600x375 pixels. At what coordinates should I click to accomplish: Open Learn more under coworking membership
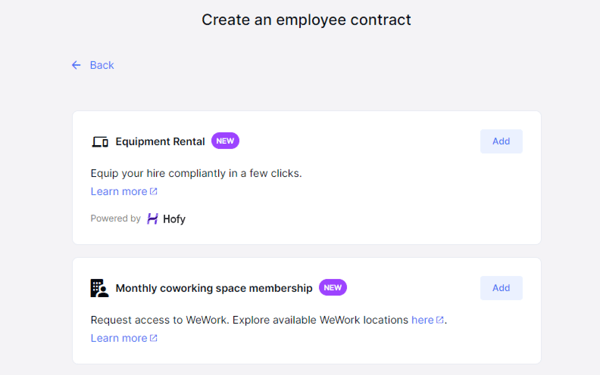click(119, 338)
